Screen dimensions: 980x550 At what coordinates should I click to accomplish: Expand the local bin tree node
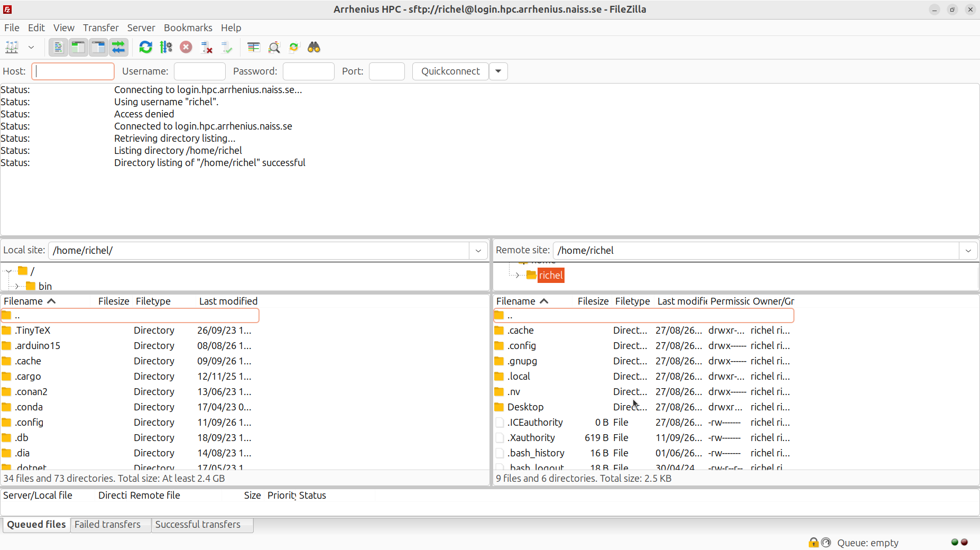[17, 286]
